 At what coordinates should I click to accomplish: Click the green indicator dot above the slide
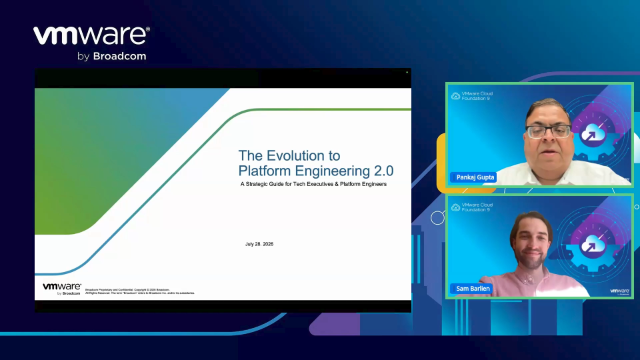pos(407,72)
